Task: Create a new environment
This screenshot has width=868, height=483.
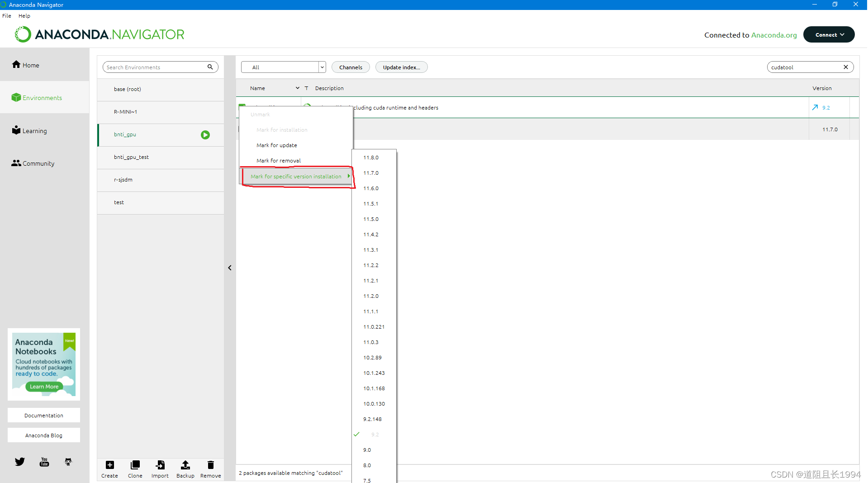Action: [109, 469]
